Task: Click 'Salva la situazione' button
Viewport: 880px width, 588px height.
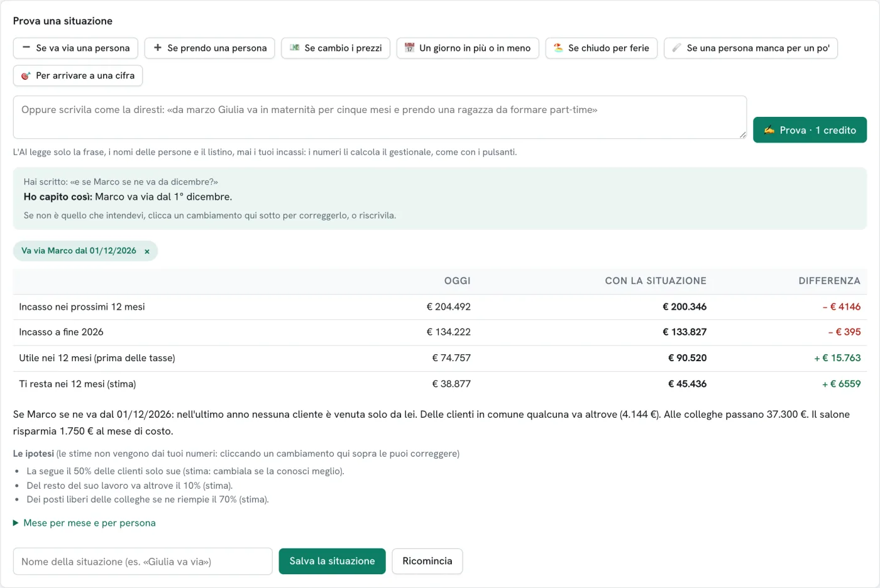Action: [x=332, y=561]
